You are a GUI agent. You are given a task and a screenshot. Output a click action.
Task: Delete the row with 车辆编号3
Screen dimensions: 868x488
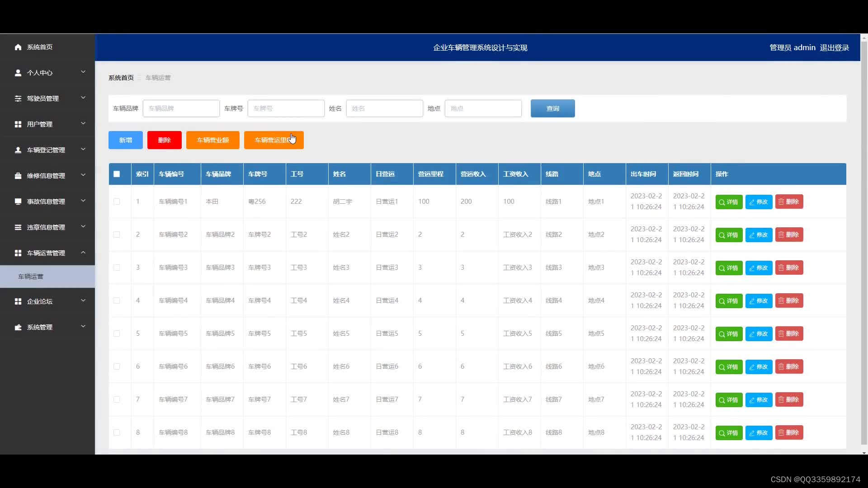789,268
